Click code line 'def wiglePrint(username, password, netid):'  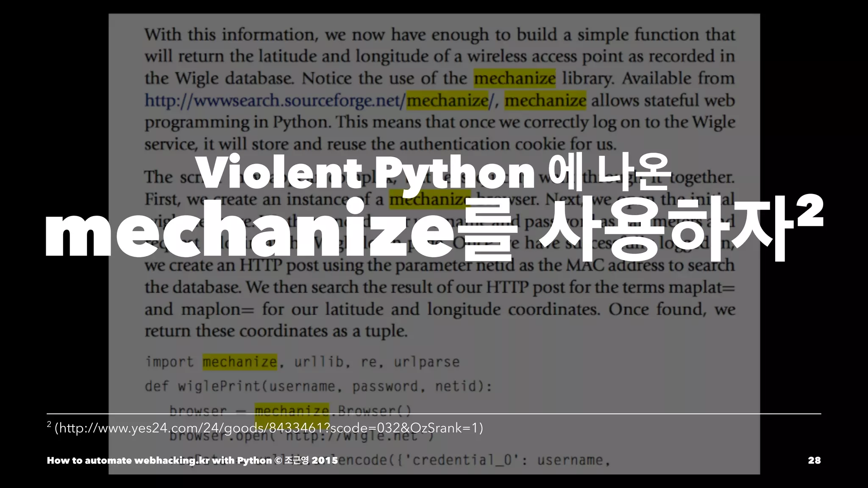click(318, 386)
